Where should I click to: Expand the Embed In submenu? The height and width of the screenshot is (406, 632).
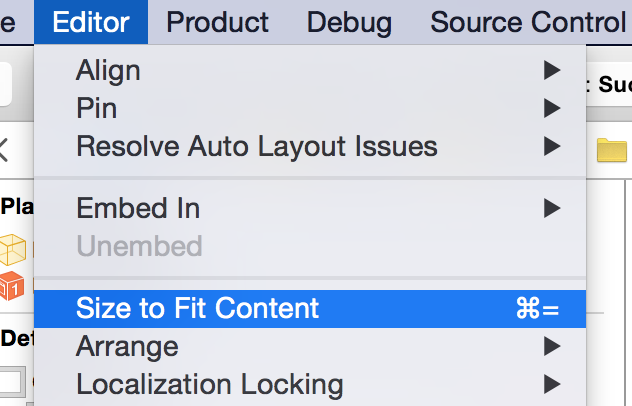(x=310, y=208)
